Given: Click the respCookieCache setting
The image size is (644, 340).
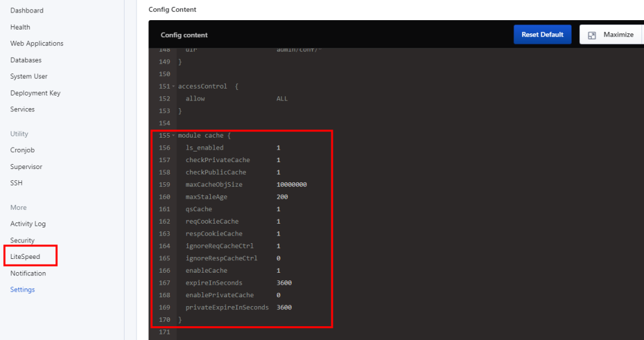Looking at the screenshot, I should 233,234.
